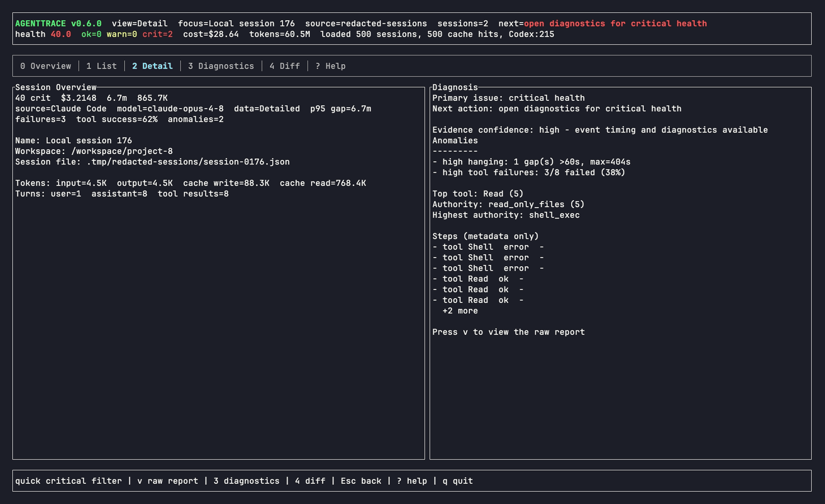Click '? help' in footer bar
The image size is (825, 504).
(x=412, y=481)
